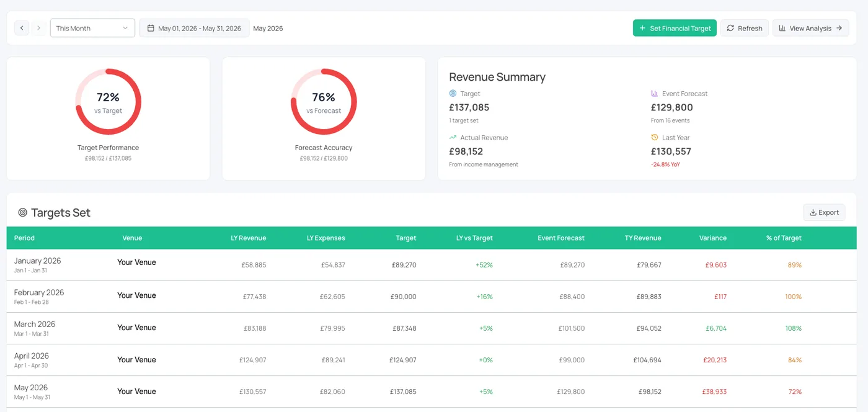Click £101,500 event forecast cell
Image resolution: width=868 pixels, height=412 pixels.
572,328
